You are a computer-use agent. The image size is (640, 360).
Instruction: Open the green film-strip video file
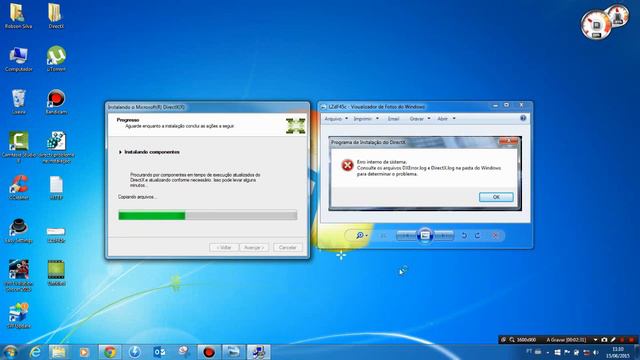click(56, 272)
